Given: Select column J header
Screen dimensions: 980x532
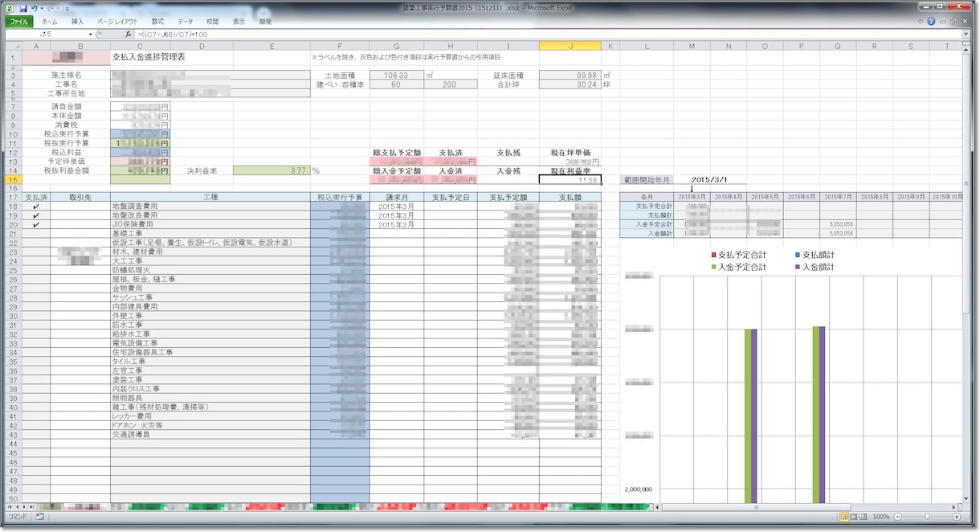Looking at the screenshot, I should 570,46.
